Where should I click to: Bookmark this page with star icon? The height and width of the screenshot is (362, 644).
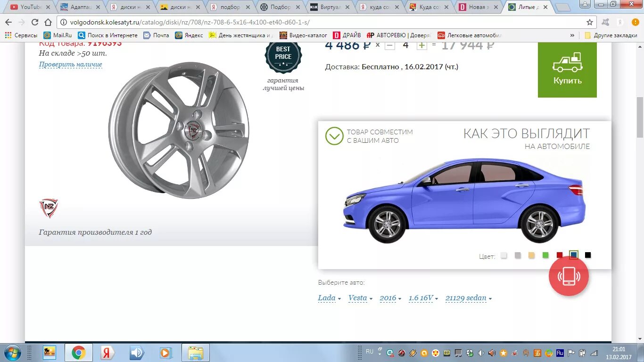590,22
